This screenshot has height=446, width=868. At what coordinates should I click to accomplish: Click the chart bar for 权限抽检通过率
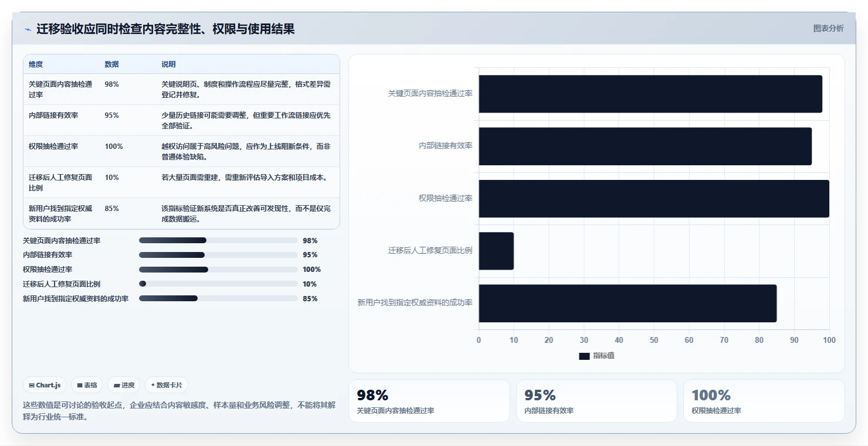pyautogui.click(x=654, y=199)
